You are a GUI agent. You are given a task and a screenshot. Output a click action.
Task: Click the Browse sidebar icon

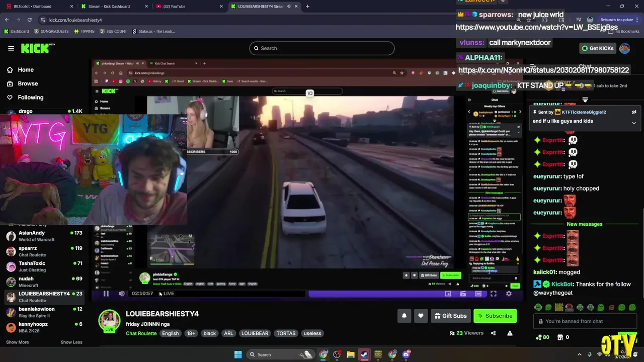(x=10, y=83)
